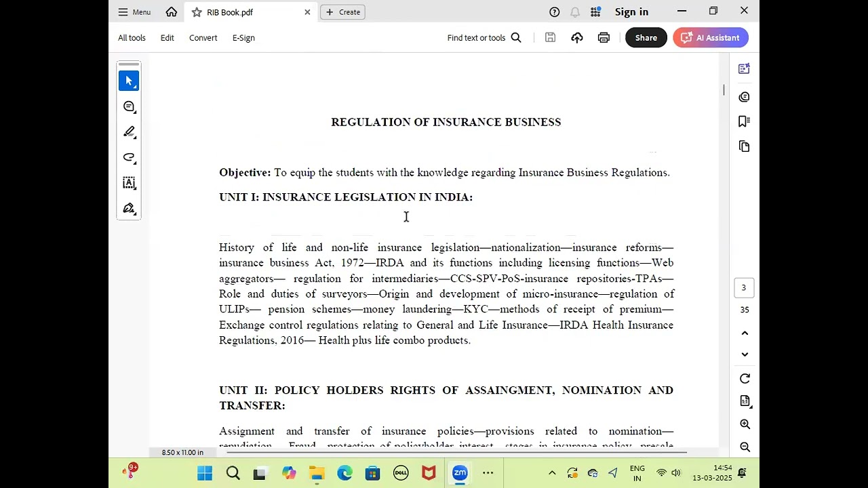Activate the add text box tool
Viewport: 868px width, 488px height.
click(129, 183)
